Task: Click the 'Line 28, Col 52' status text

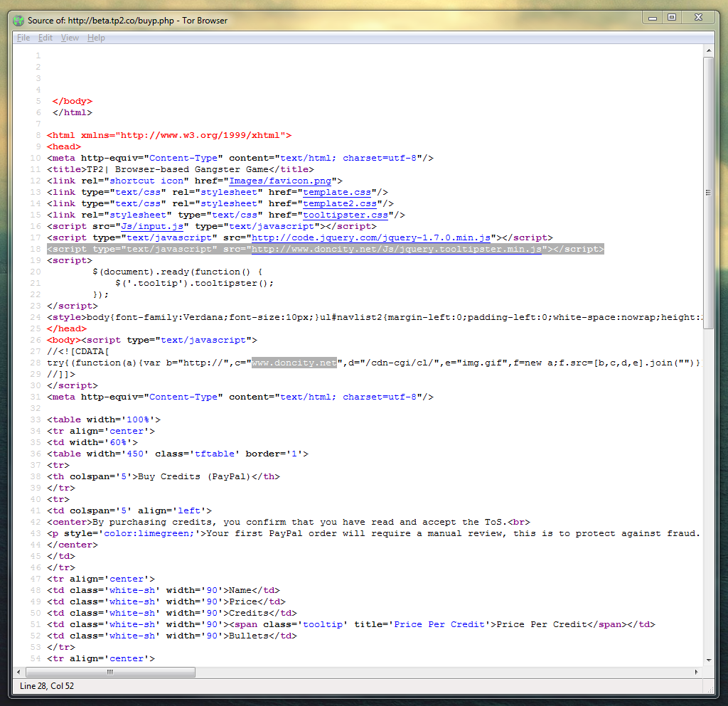Action: 46,686
